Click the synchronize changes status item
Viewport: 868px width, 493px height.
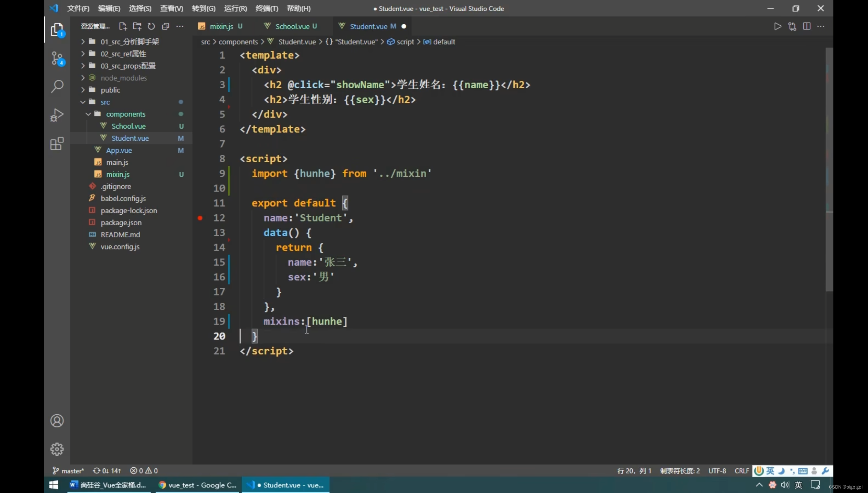click(x=107, y=471)
